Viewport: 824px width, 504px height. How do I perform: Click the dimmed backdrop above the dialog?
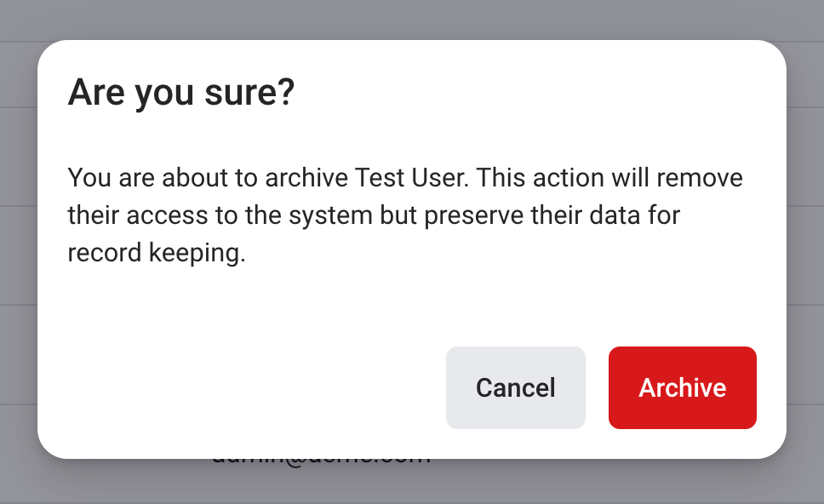(x=412, y=19)
